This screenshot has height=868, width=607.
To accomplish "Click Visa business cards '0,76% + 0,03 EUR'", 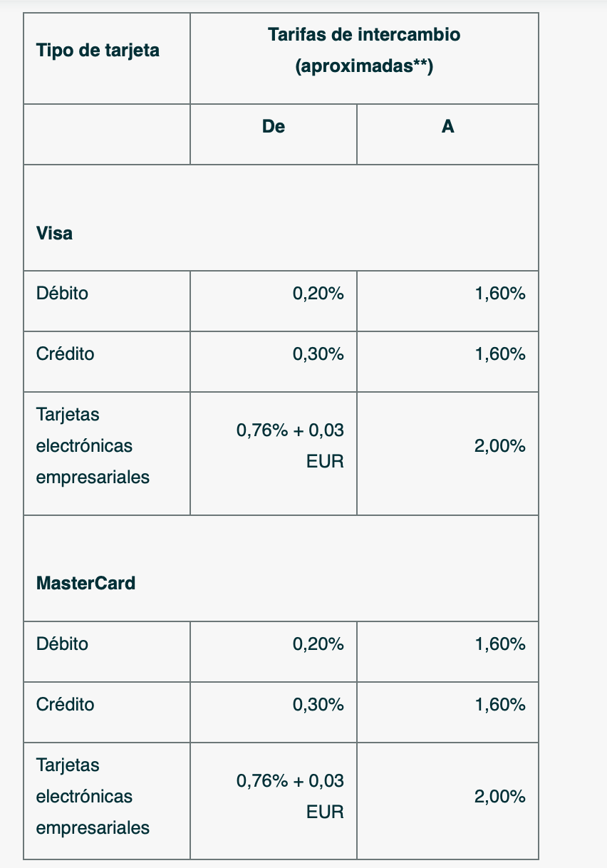I will click(x=290, y=446).
